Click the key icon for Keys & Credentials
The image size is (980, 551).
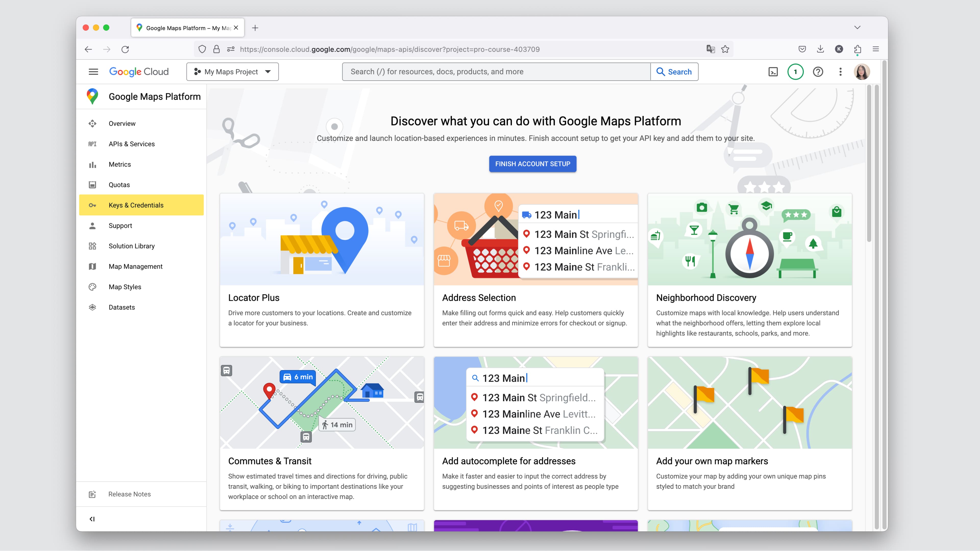pyautogui.click(x=92, y=205)
